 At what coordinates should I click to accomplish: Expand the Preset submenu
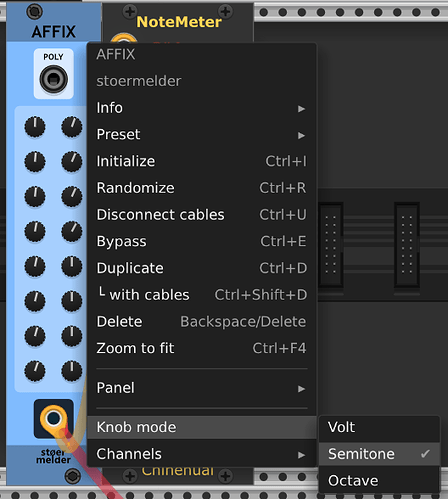click(201, 135)
